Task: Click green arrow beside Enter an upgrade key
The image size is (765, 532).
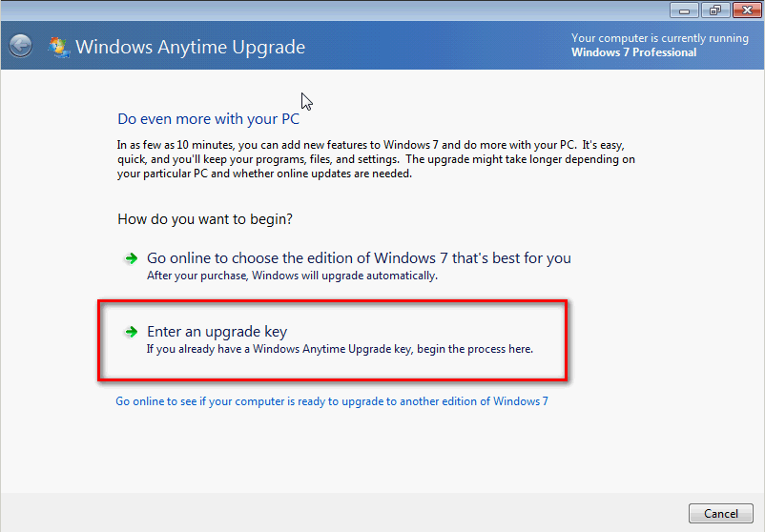Action: [x=131, y=332]
